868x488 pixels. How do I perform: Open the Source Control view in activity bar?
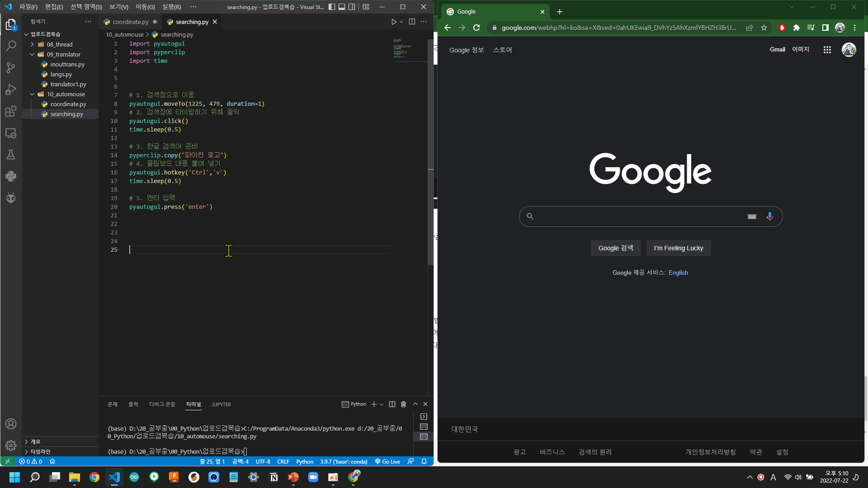(11, 68)
